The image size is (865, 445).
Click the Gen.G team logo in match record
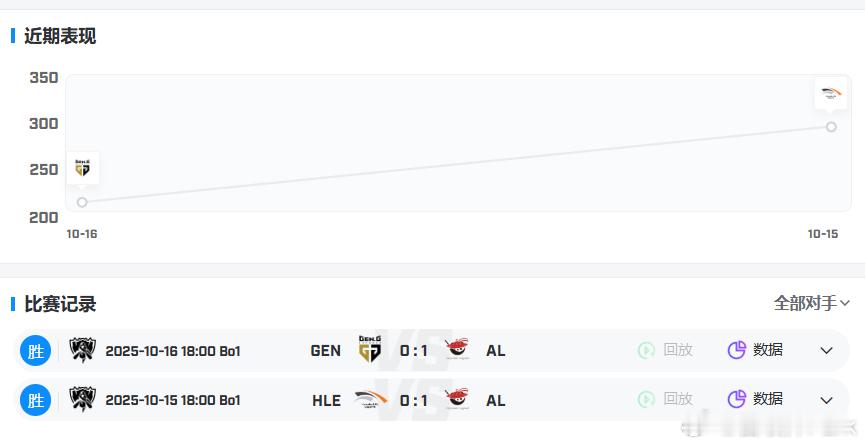pos(370,350)
